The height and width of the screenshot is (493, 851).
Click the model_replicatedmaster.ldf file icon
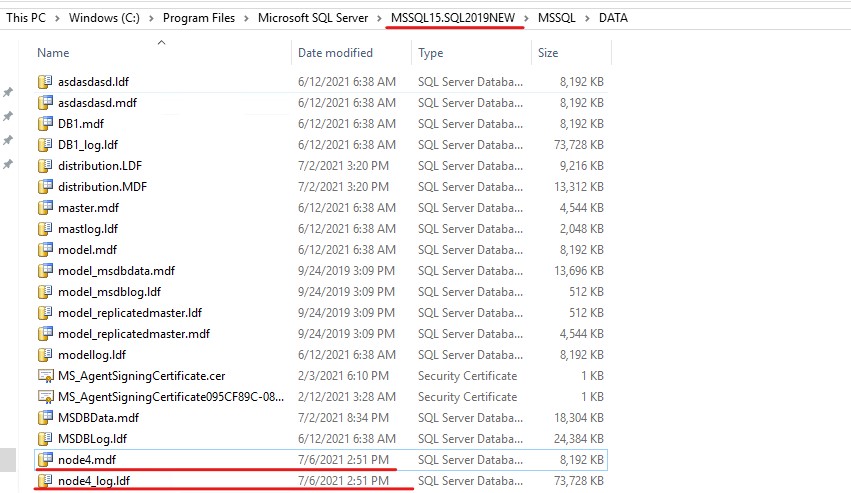pyautogui.click(x=45, y=313)
